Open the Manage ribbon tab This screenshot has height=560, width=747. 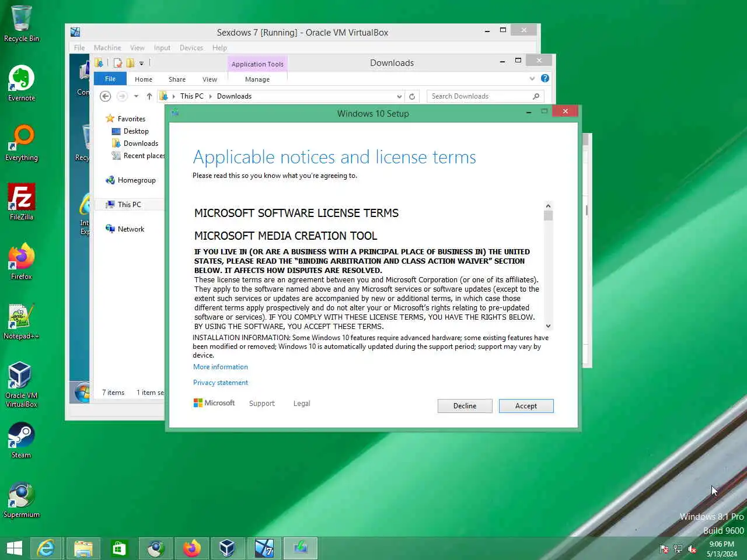point(257,79)
